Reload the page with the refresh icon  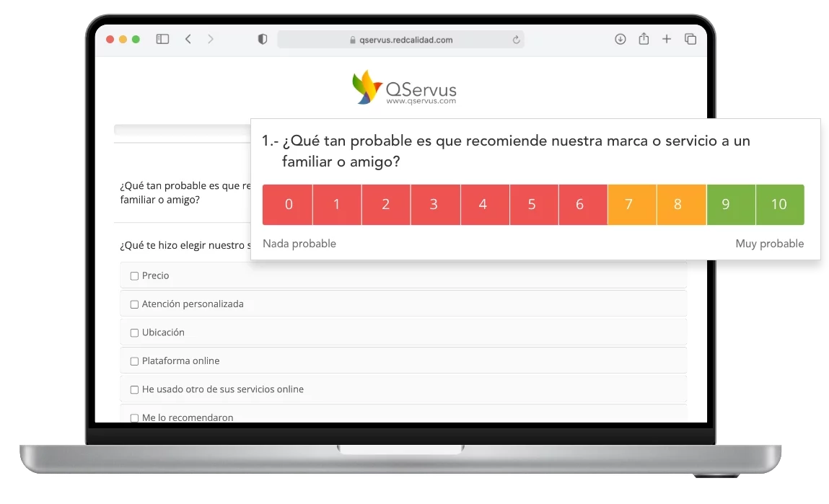click(516, 40)
